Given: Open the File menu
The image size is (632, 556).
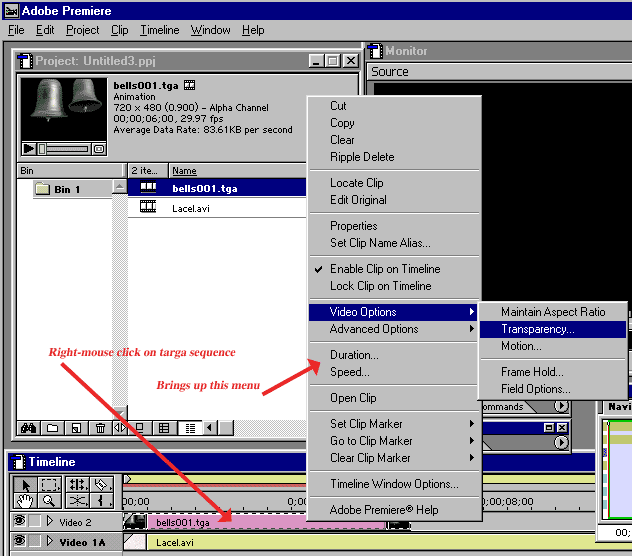Looking at the screenshot, I should pyautogui.click(x=16, y=30).
